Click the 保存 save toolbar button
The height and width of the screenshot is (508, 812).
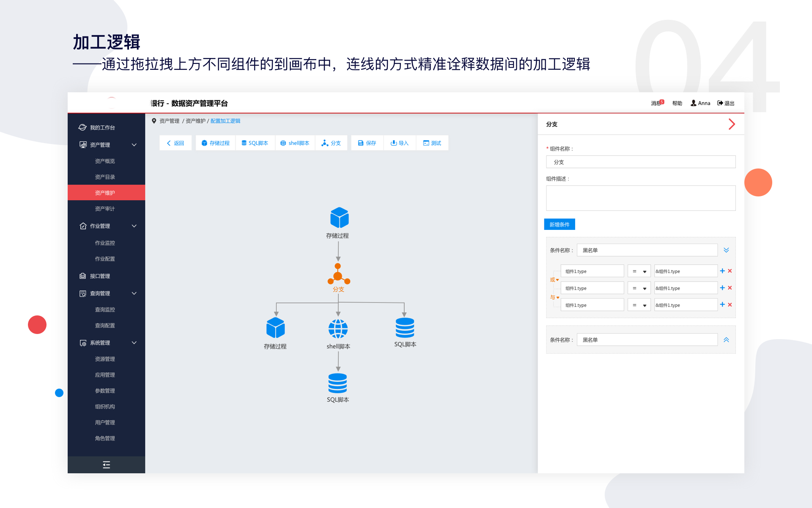point(367,143)
